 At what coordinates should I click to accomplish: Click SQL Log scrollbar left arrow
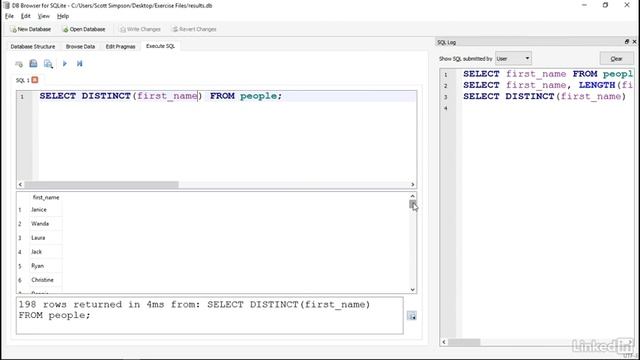(x=444, y=342)
